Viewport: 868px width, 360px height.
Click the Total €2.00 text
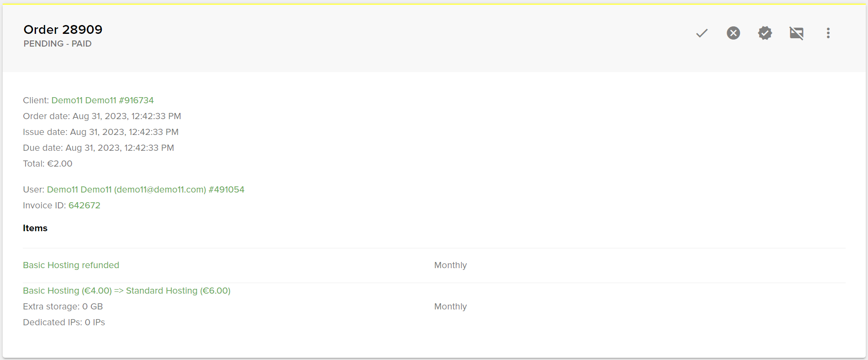coord(47,164)
